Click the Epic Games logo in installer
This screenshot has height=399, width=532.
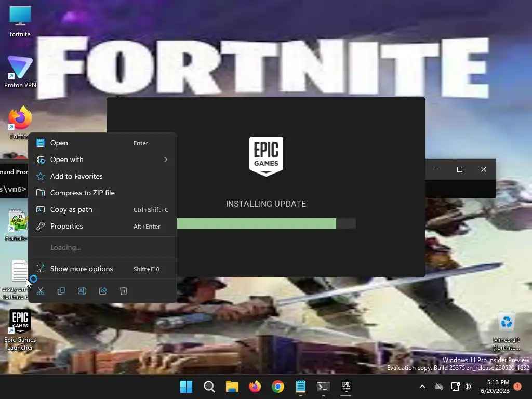(266, 156)
